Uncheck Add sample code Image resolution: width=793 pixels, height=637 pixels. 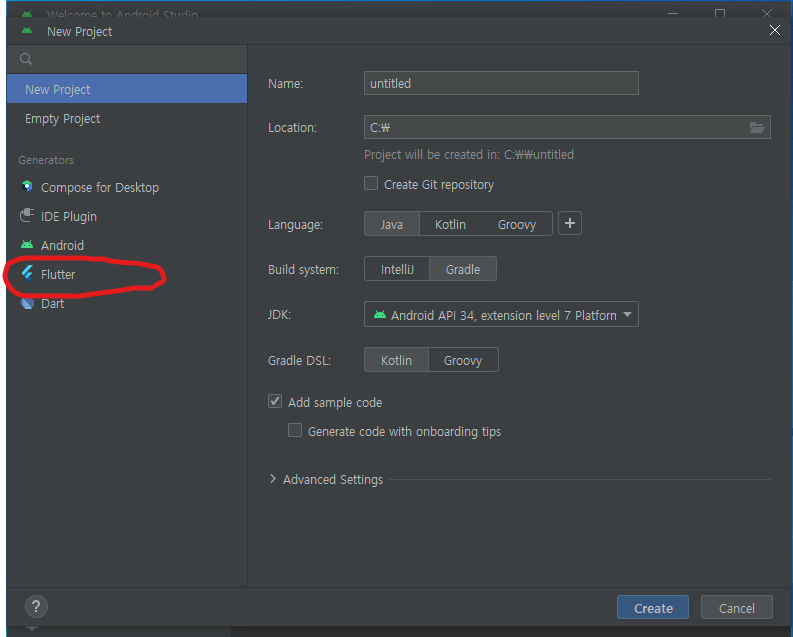coord(275,401)
